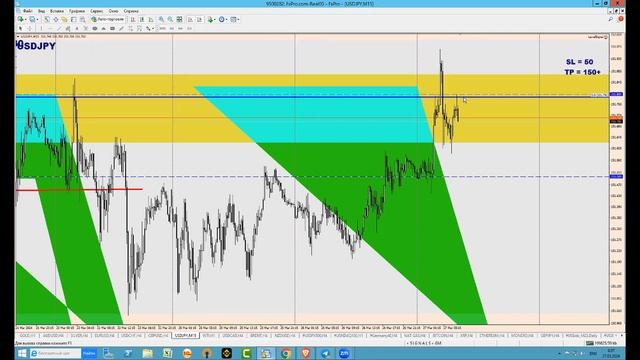Viewport: 640px width, 360px height.
Task: Select the Vertical Line drawing tool
Action: coord(41,29)
